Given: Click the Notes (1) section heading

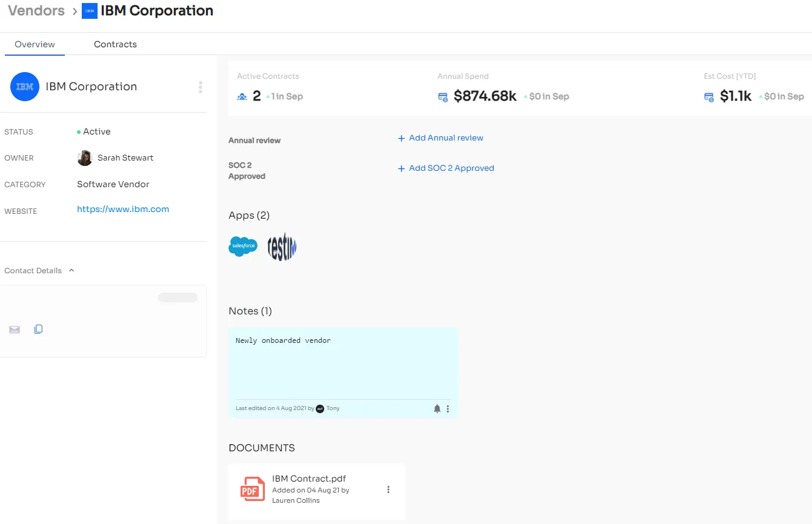Looking at the screenshot, I should (x=250, y=311).
